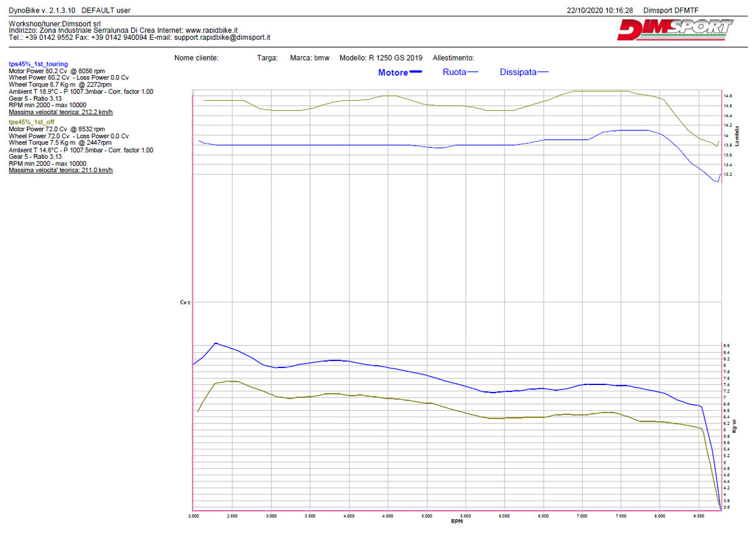Image resolution: width=756 pixels, height=535 pixels.
Task: Click the blue torque curve peak near 2.300 rpm
Action: [x=216, y=343]
